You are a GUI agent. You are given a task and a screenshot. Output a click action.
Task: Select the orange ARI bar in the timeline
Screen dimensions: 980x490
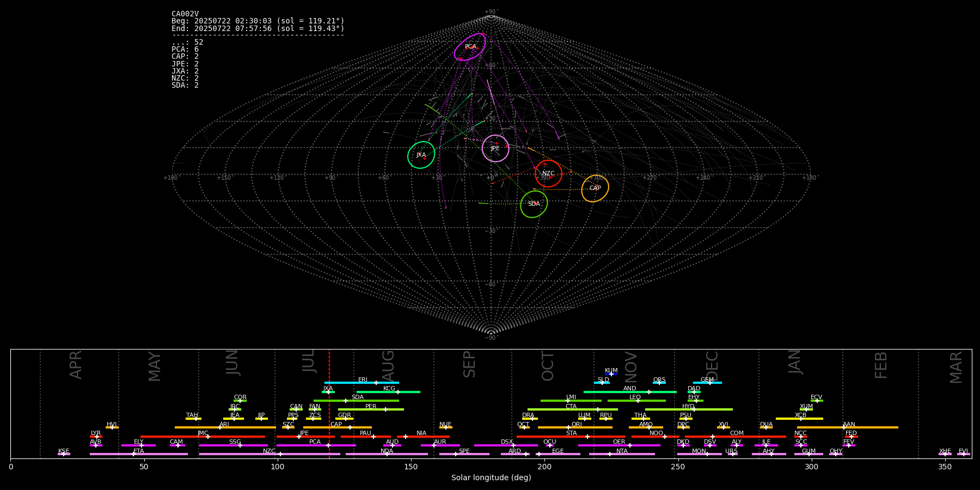tap(225, 427)
